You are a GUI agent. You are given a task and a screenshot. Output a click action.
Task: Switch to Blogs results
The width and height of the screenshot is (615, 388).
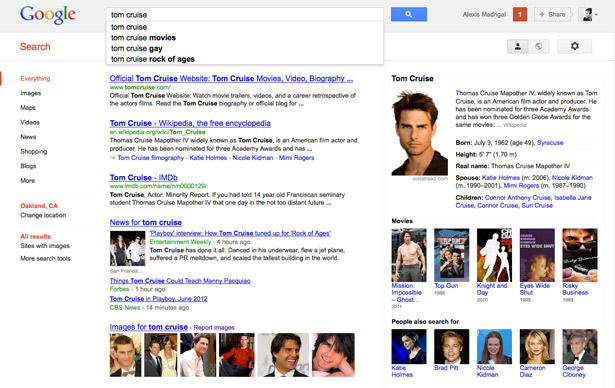(x=28, y=166)
